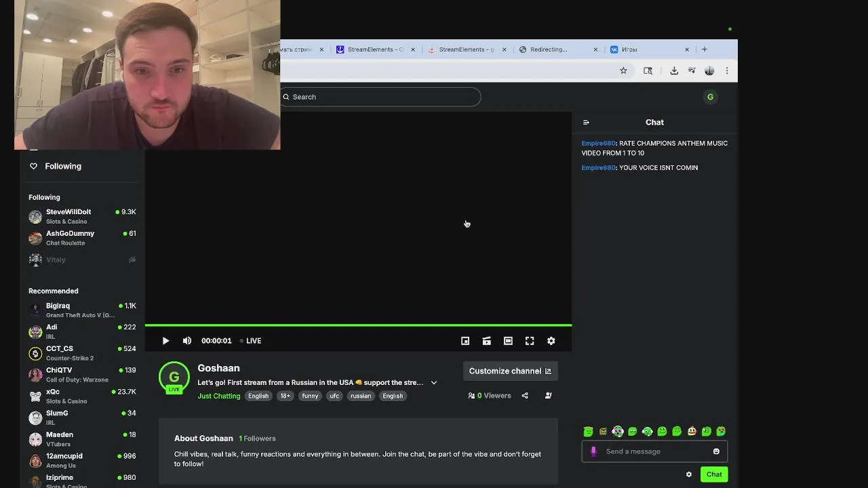The width and height of the screenshot is (868, 488).
Task: Insert the first green emote in row
Action: (x=588, y=431)
